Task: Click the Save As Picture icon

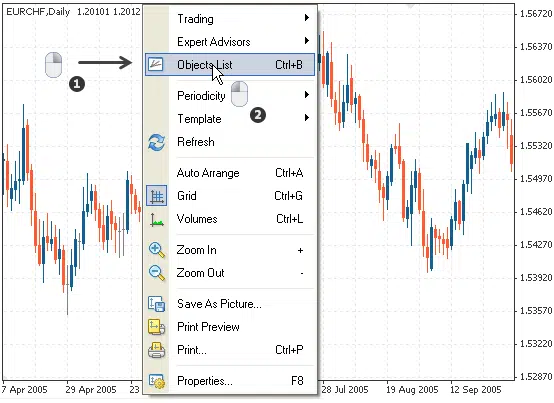Action: pos(157,304)
